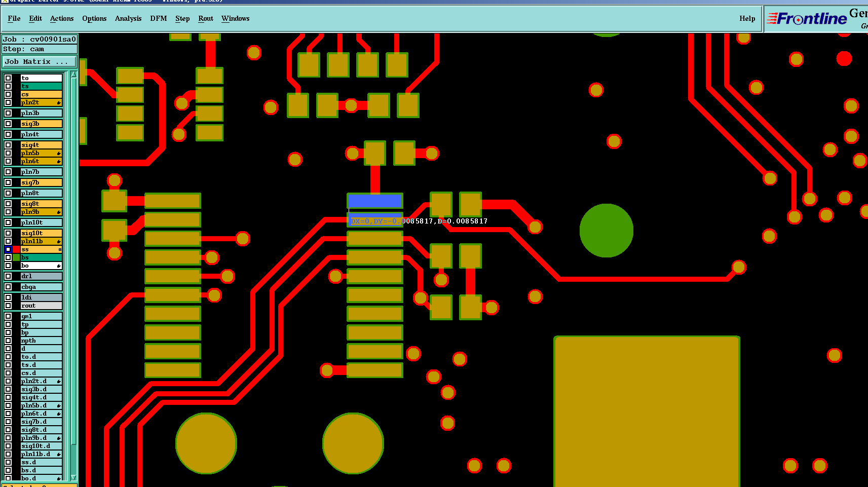Open the Windows menu

[236, 19]
